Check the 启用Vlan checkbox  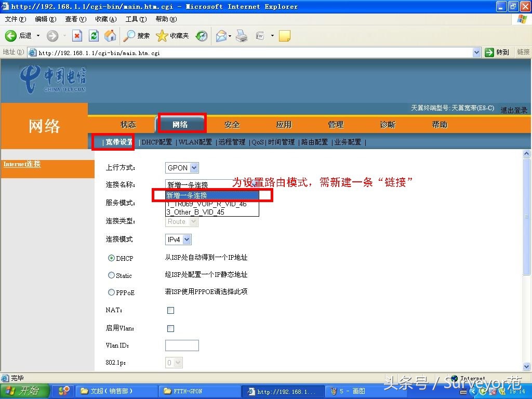170,328
